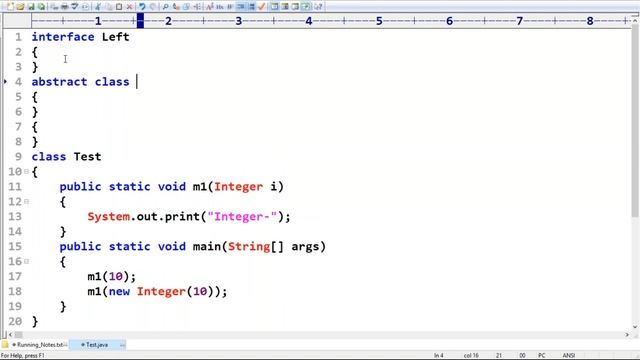Collapse the code fold at line 10
Image resolution: width=640 pixels, height=360 pixels.
[27, 171]
